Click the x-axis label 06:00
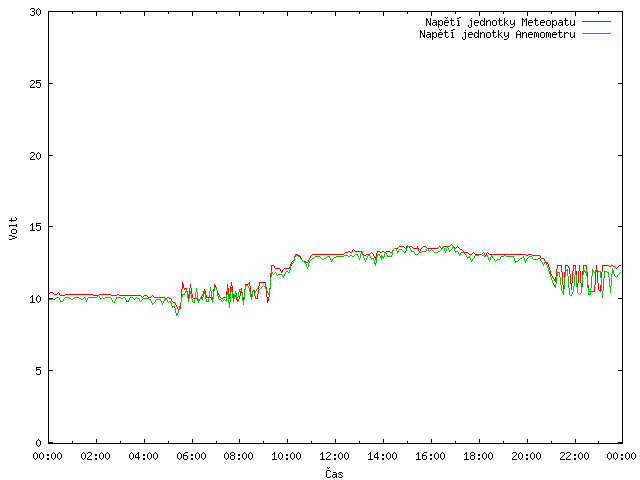 191,456
